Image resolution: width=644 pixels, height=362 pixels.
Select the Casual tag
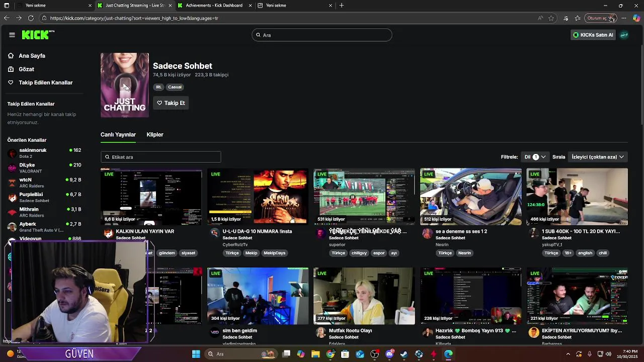click(x=175, y=87)
